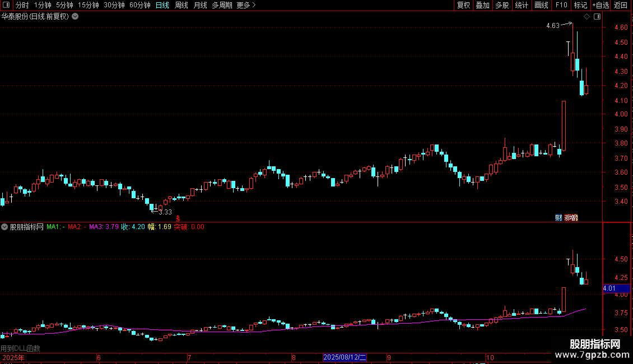The height and width of the screenshot is (364, 633).
Task: Open the 华泰股份 chart settings dropdown arrow
Action: [75, 17]
